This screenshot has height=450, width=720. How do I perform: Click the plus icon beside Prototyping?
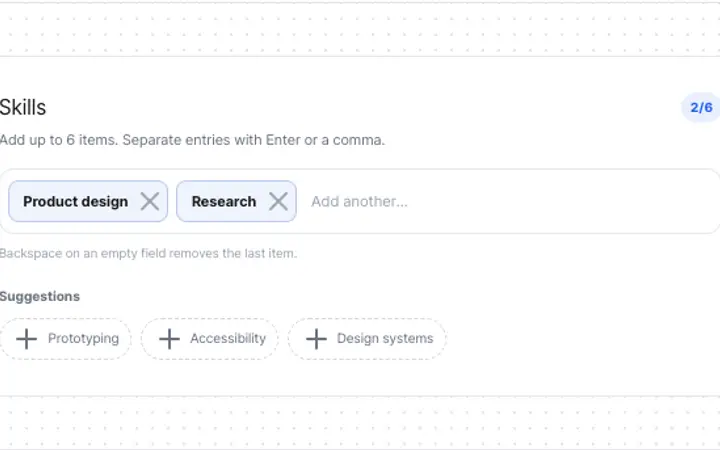27,339
